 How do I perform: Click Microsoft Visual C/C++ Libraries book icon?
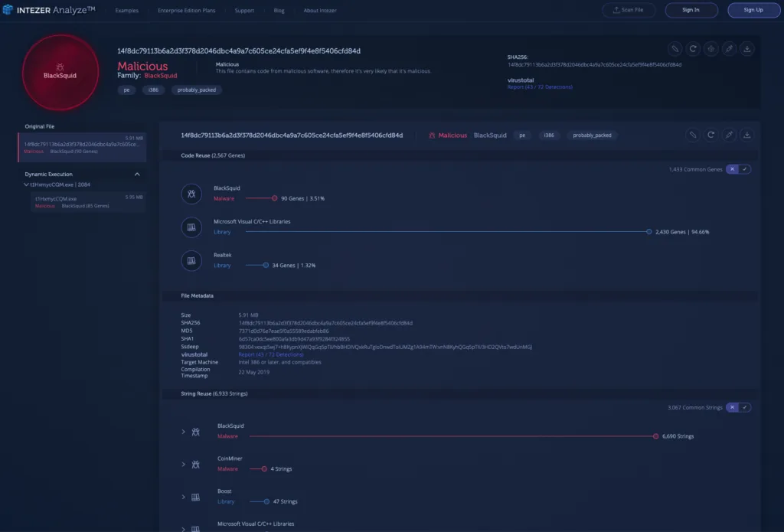pyautogui.click(x=191, y=227)
